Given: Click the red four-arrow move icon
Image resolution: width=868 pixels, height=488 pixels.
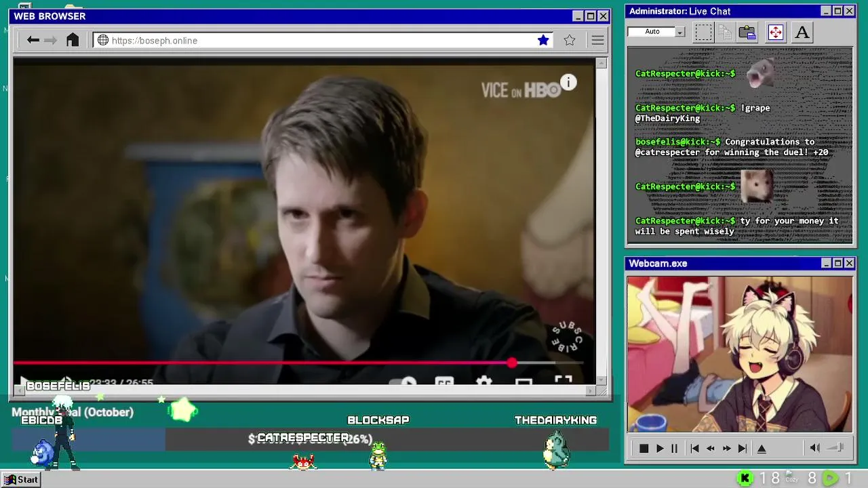Looking at the screenshot, I should coord(776,32).
